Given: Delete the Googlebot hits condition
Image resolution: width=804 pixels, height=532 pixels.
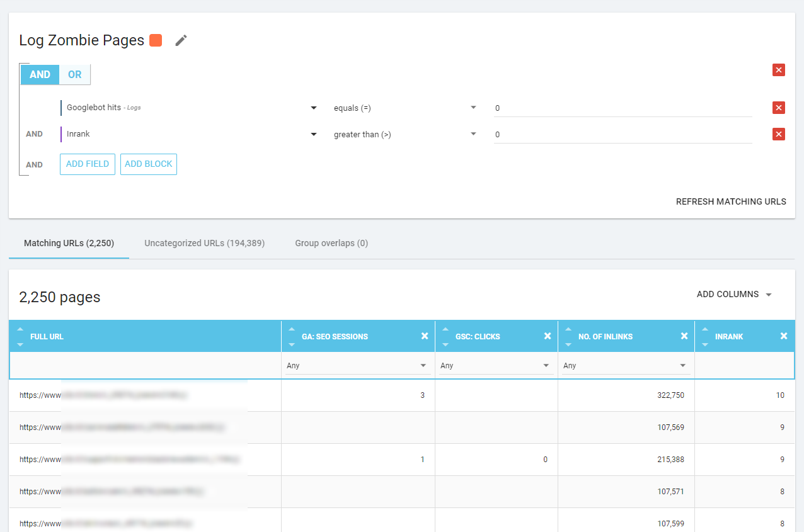Looking at the screenshot, I should point(779,108).
